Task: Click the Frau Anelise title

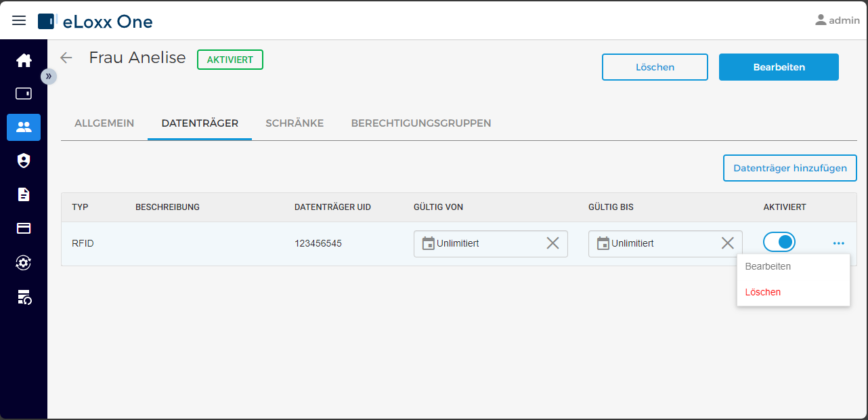Action: [137, 58]
